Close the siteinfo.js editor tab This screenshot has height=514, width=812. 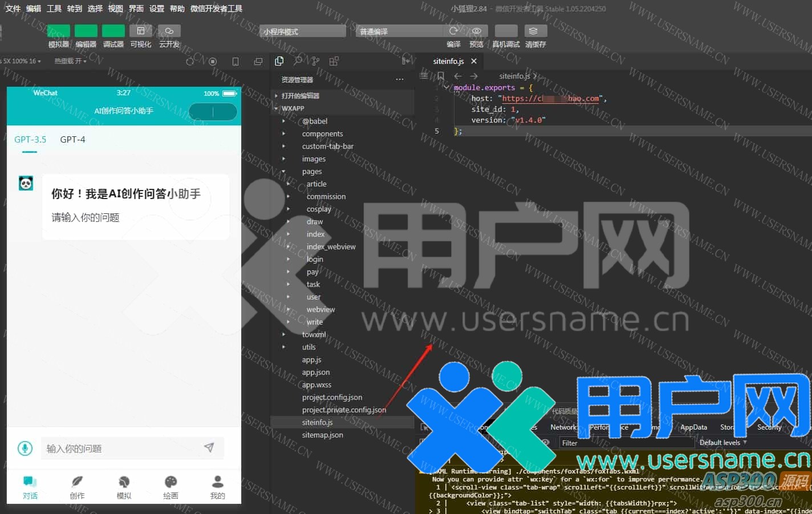(473, 61)
